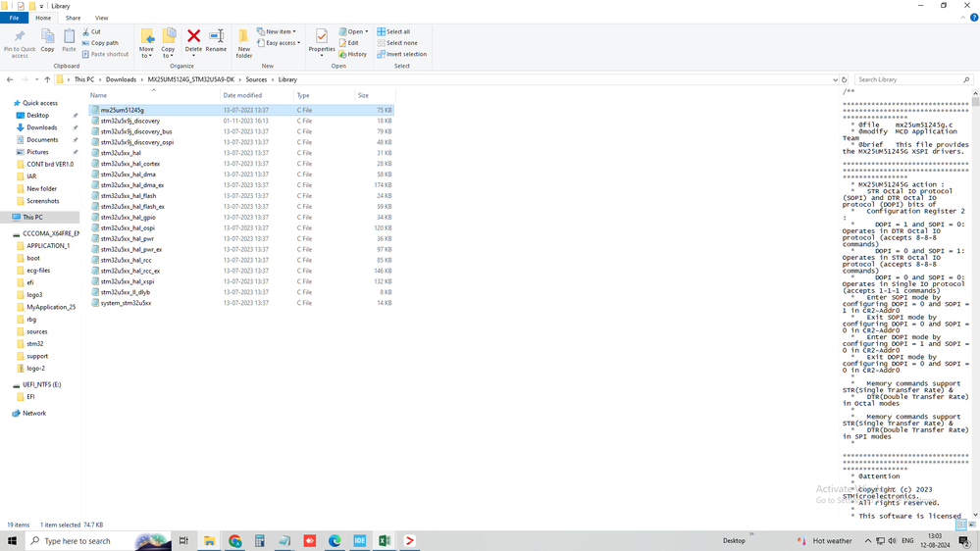Select file stm32u5xx_ll_dlyb
Image resolution: width=980 pixels, height=551 pixels.
[241, 292]
